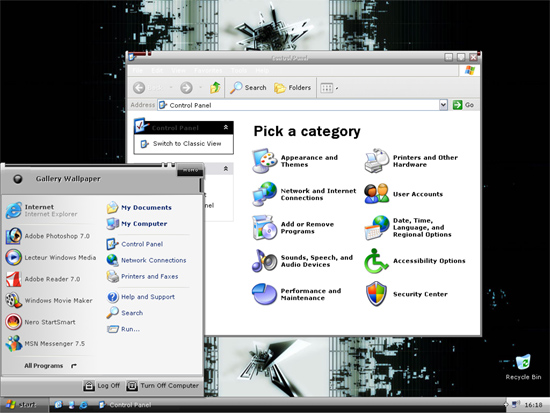
Task: Open User Accounts icon
Action: (377, 194)
